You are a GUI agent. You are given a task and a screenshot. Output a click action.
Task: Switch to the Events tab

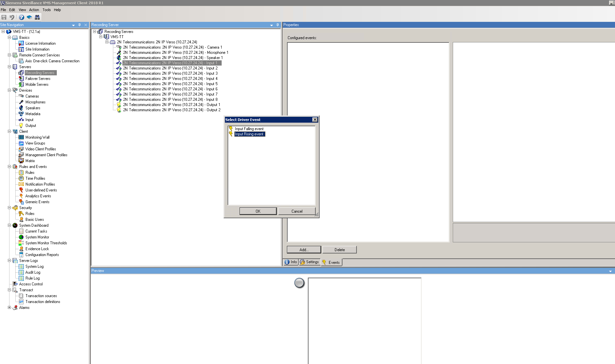pyautogui.click(x=331, y=262)
